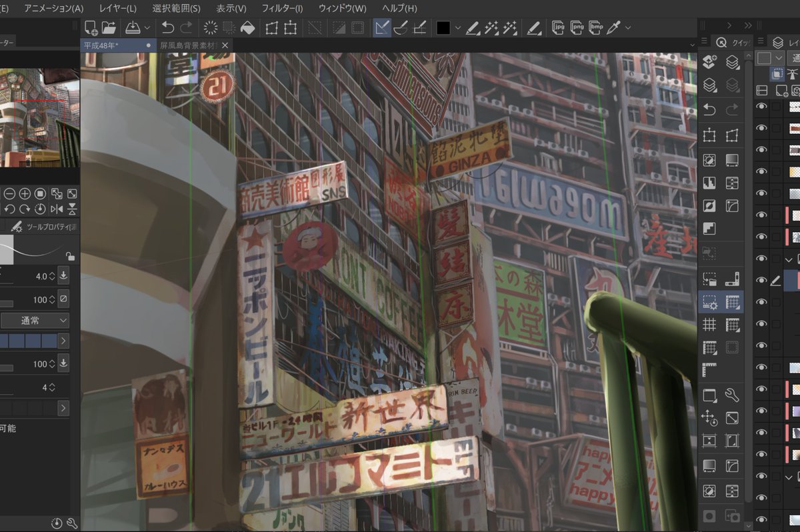Tick the checkbox beside the first layer's eye
This screenshot has height=532, width=800.
click(775, 107)
